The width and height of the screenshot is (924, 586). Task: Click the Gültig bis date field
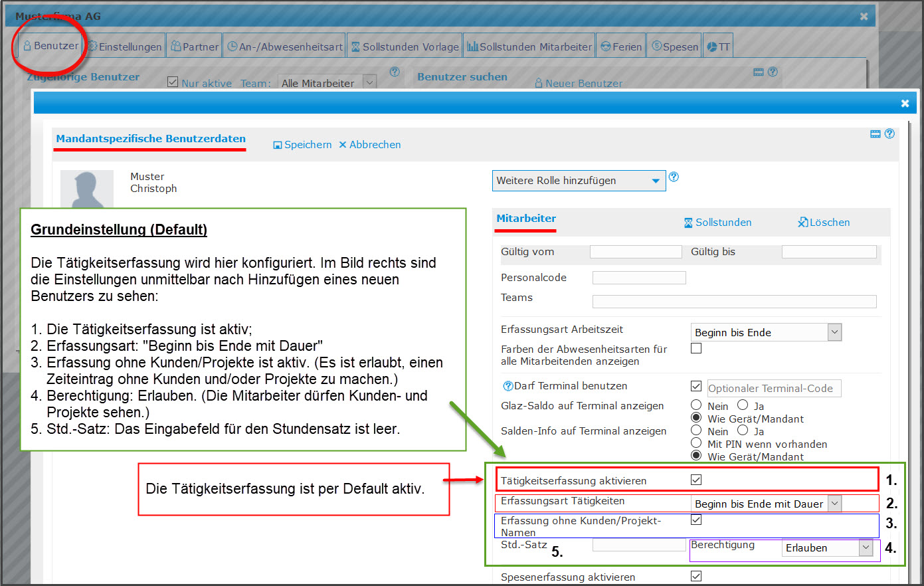point(829,252)
